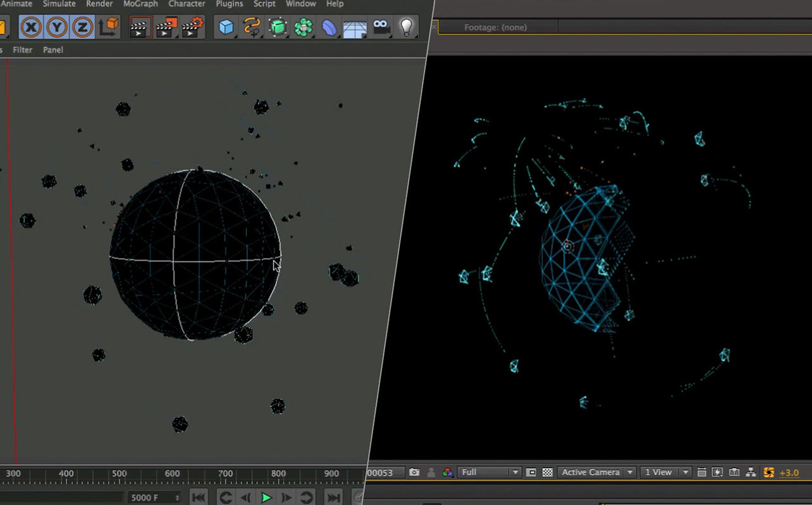
Task: Expand the Full resolution dropdown
Action: [x=489, y=472]
